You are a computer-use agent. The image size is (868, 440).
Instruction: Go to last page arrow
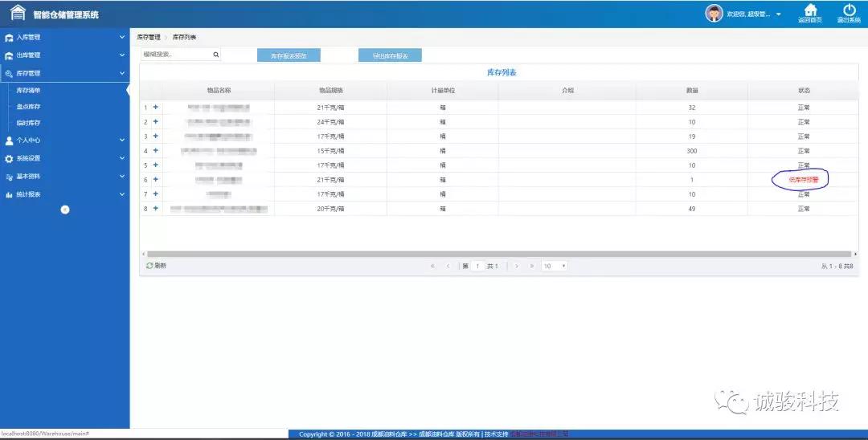point(532,267)
